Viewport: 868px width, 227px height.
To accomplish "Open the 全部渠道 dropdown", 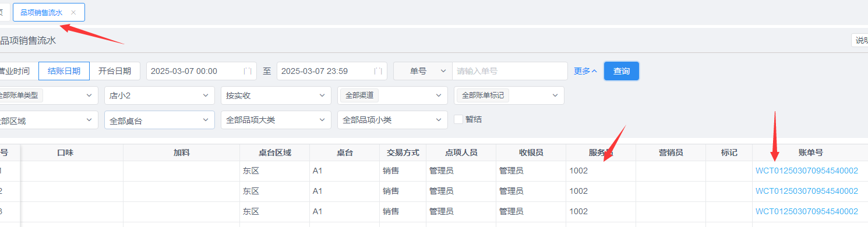I will (392, 95).
